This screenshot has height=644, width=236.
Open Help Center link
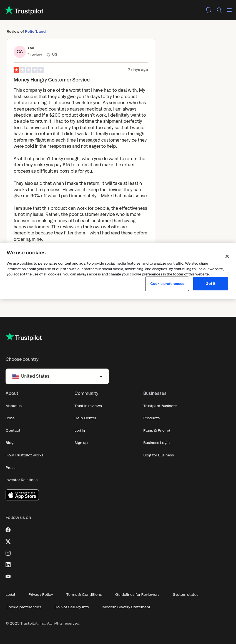86,418
